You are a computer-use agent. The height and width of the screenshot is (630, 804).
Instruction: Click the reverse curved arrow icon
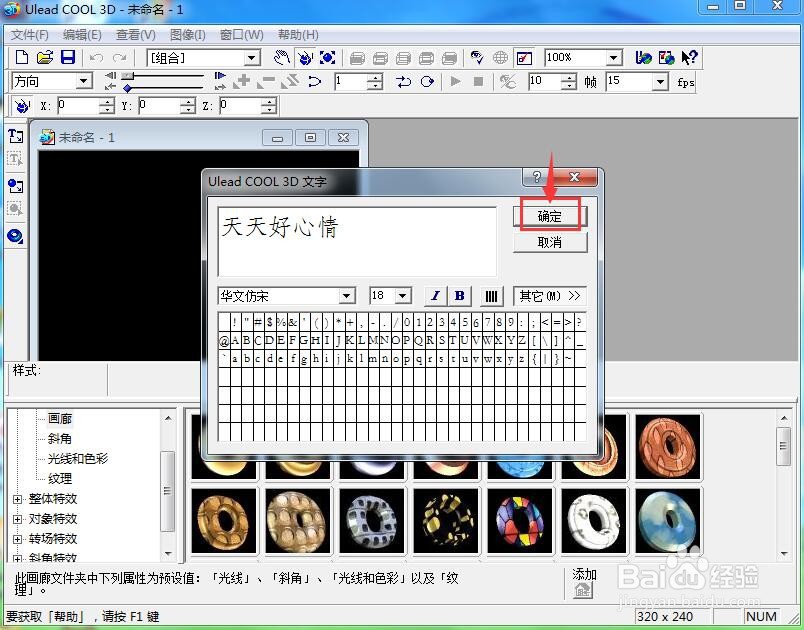[314, 82]
